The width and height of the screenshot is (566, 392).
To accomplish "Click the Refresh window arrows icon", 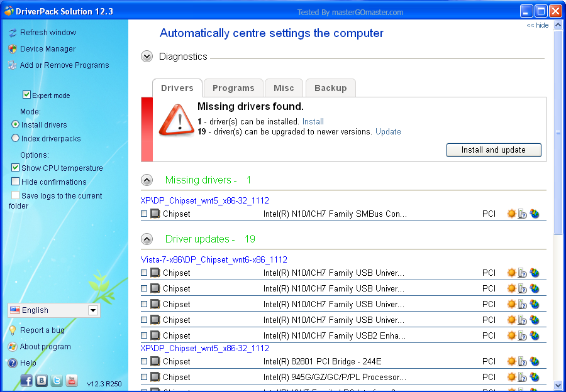I will [x=13, y=33].
